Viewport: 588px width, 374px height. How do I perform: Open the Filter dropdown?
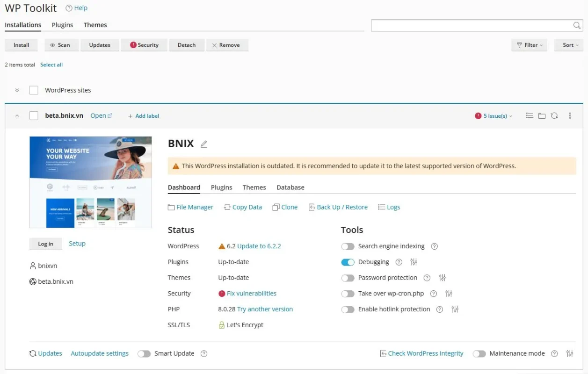[529, 45]
